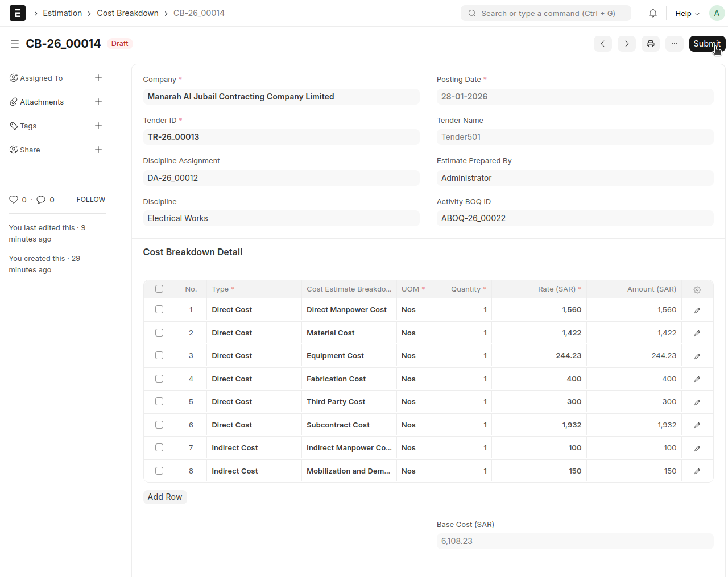Open the three-dots more actions menu
728x577 pixels.
pos(674,44)
